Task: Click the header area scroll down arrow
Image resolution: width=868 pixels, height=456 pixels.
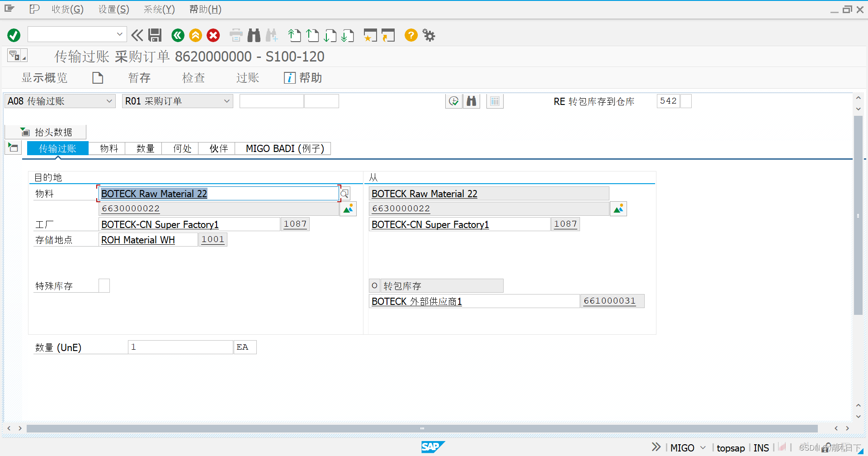Action: [858, 109]
